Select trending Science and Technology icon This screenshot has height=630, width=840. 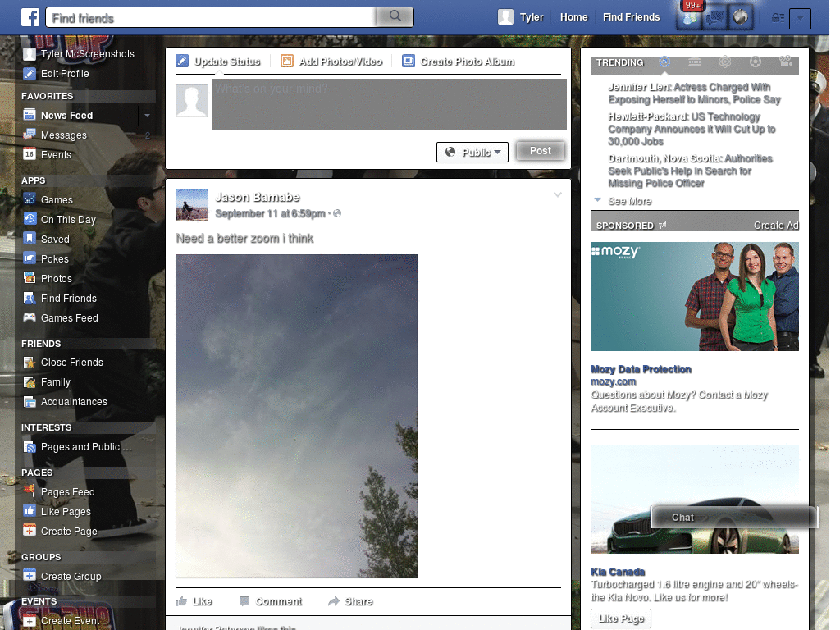click(725, 62)
